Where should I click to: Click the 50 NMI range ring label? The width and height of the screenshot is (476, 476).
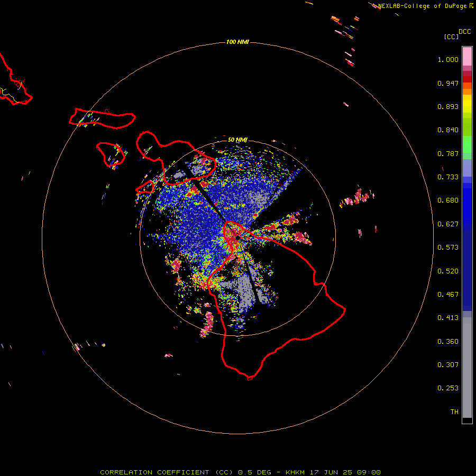point(237,140)
